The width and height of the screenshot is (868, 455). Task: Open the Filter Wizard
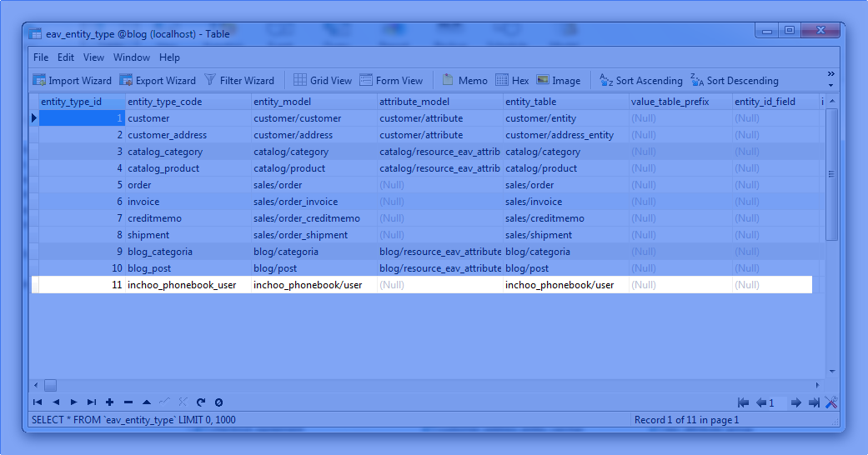239,81
